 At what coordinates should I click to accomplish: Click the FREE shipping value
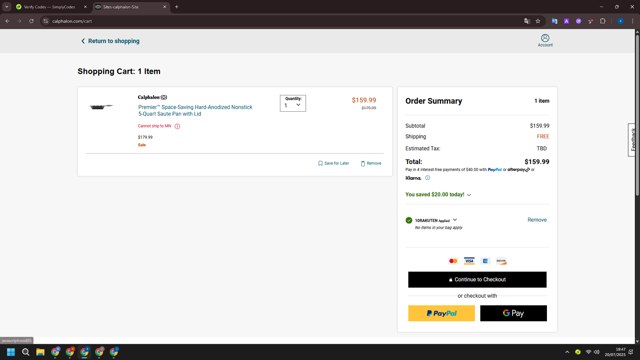[x=542, y=137]
